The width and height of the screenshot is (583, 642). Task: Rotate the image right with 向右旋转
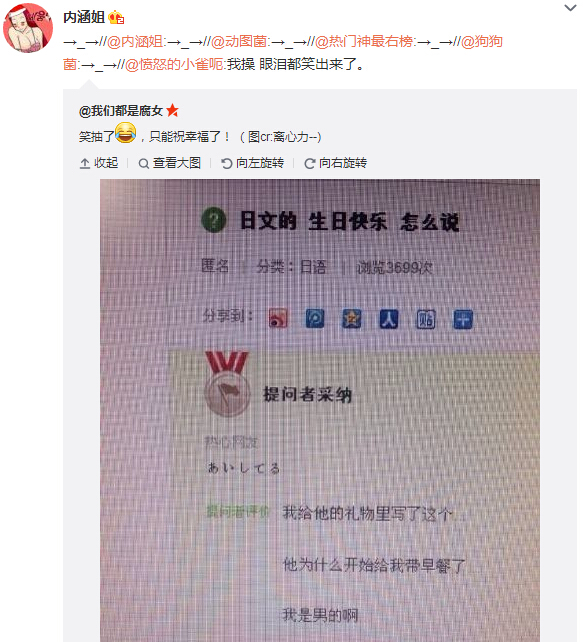coord(335,163)
